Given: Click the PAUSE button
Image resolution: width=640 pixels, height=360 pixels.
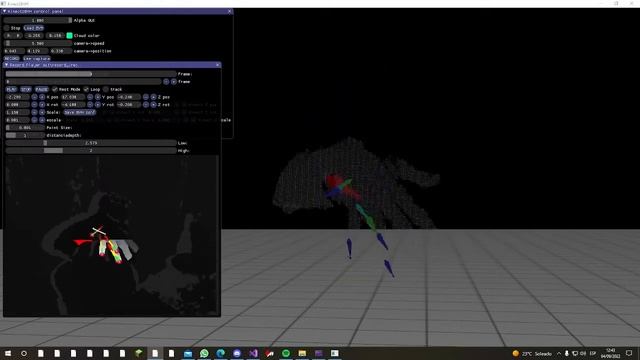Looking at the screenshot, I should click(x=42, y=89).
